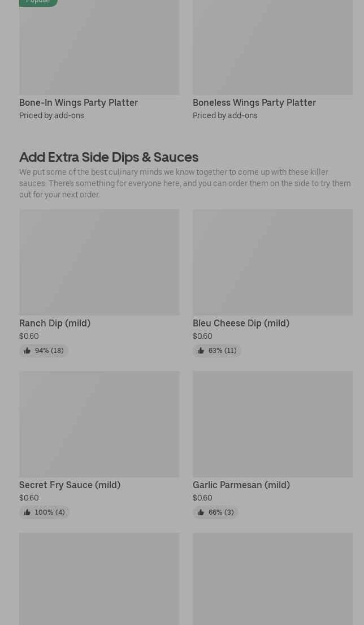
Task: Click thumbs-up icon on Secret Fry Sauce rating
Action: point(27,512)
